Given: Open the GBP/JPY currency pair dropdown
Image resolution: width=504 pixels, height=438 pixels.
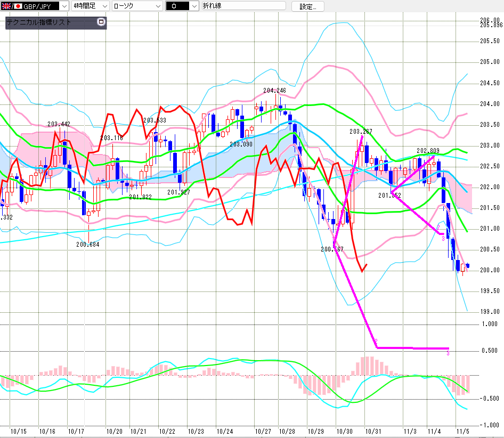Looking at the screenshot, I should pyautogui.click(x=63, y=6).
